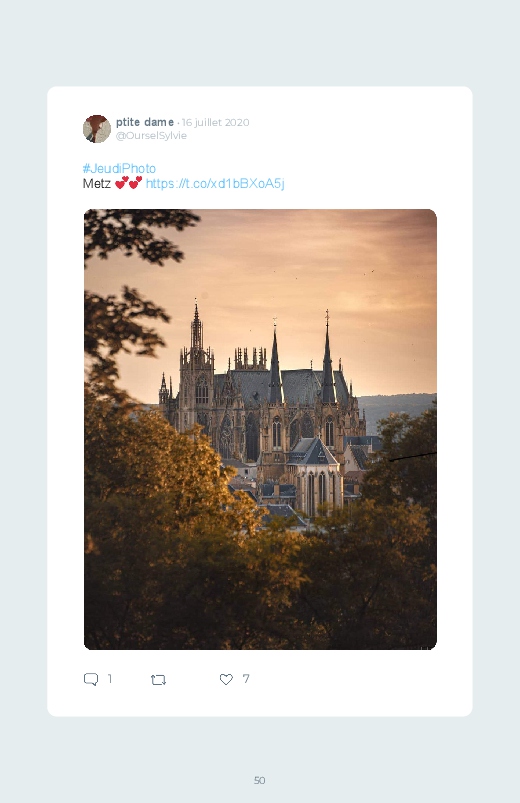Click the tweet date 16 juillet 2020

point(215,122)
